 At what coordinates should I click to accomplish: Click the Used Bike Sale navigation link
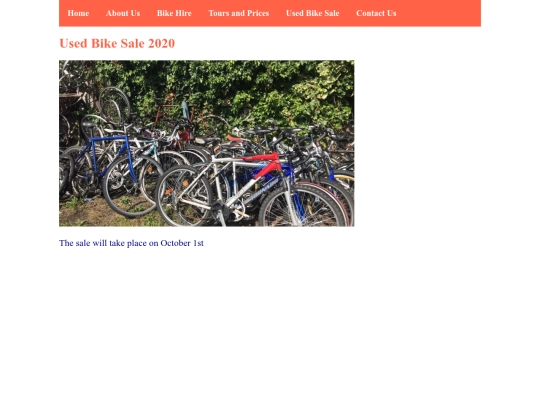312,13
